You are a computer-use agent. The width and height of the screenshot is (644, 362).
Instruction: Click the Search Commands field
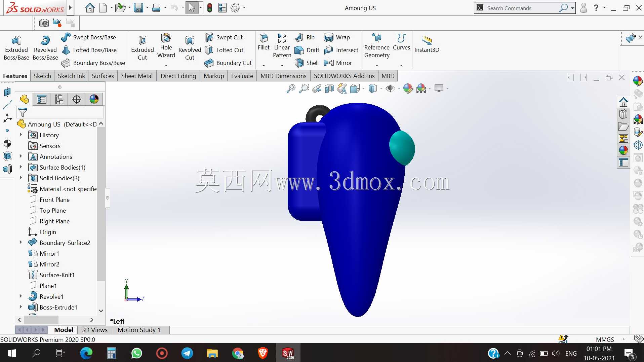coord(521,8)
